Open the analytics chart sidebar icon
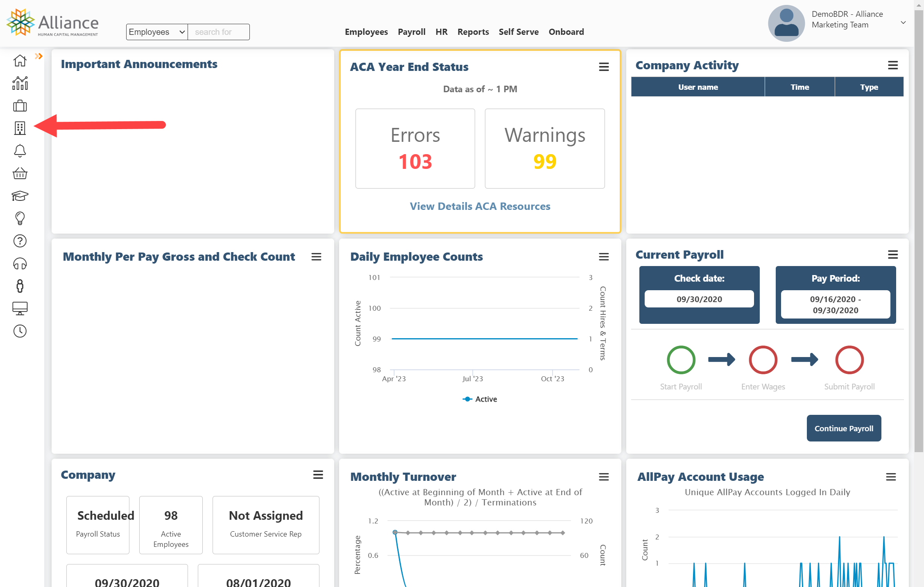Screen dimensions: 924x587 20,83
